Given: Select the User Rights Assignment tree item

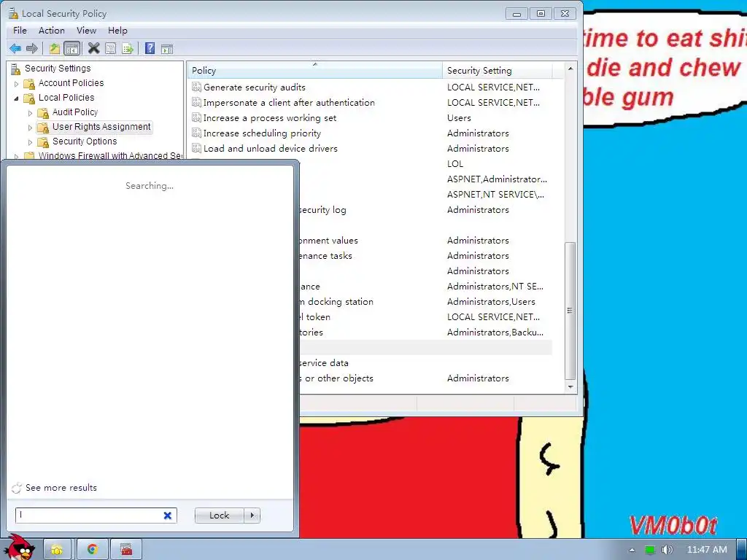Looking at the screenshot, I should point(101,127).
